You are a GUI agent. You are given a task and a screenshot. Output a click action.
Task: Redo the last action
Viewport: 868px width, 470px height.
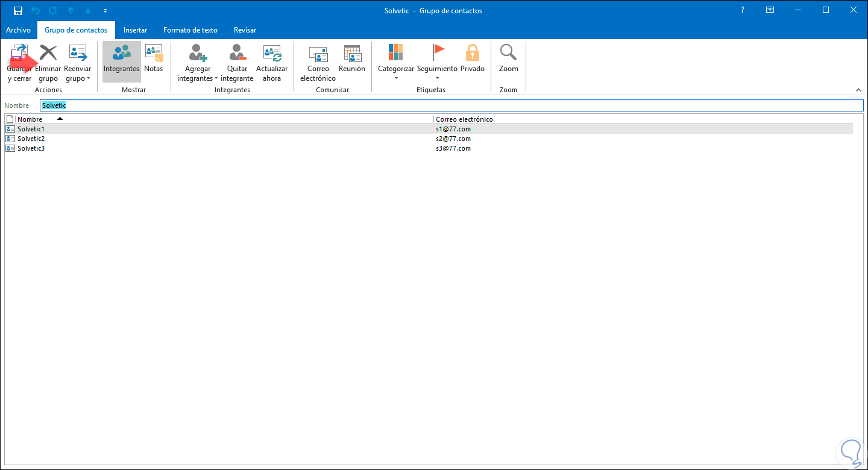click(53, 11)
